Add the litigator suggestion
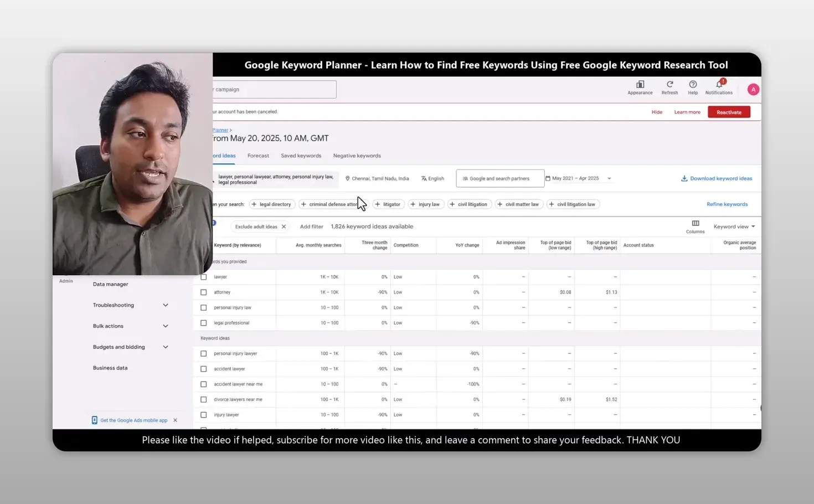The height and width of the screenshot is (504, 814). [388, 204]
